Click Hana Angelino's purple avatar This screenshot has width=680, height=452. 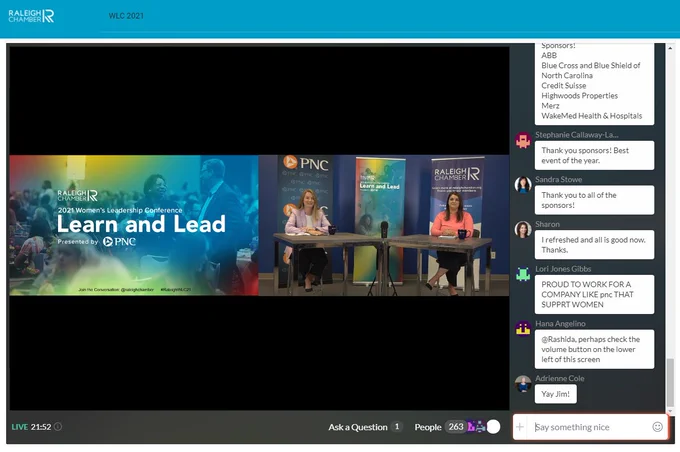click(x=523, y=329)
